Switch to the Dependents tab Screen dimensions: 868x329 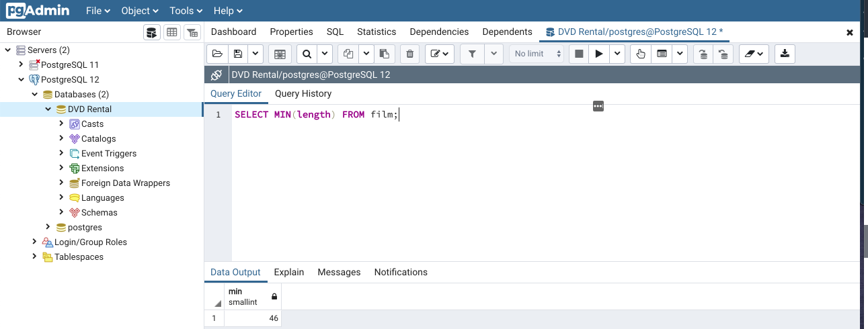(507, 32)
